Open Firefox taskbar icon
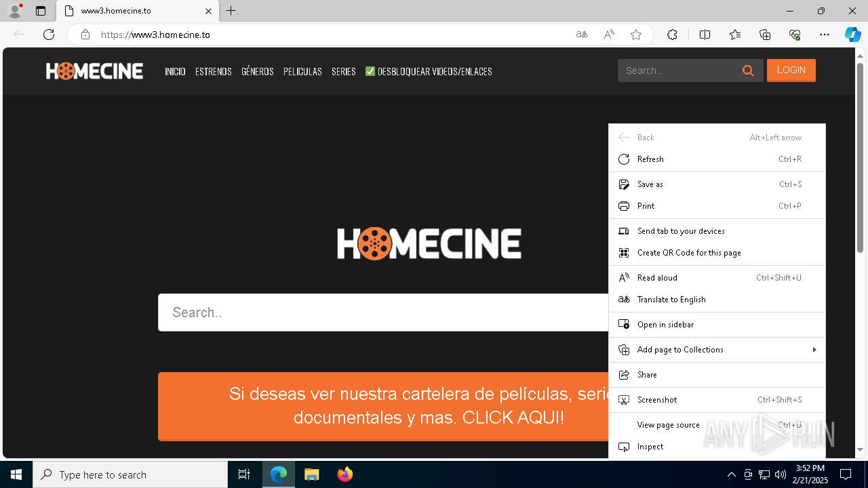Viewport: 868px width, 488px height. [344, 474]
